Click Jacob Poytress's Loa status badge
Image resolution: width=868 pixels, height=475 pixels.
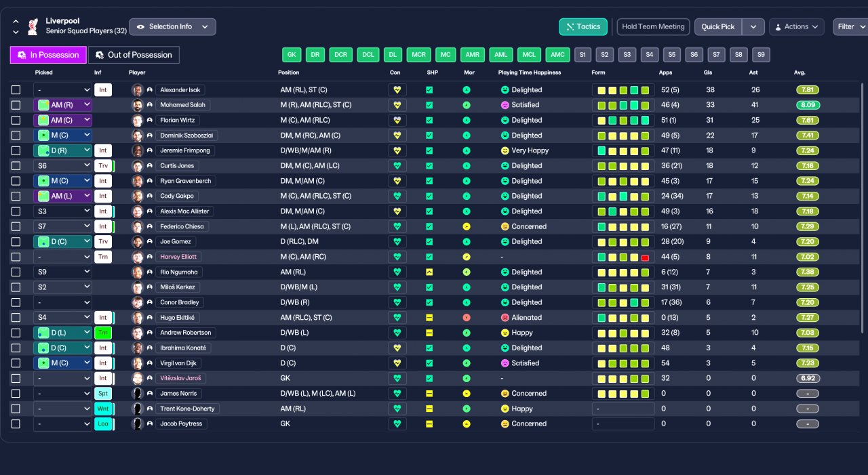(x=103, y=424)
